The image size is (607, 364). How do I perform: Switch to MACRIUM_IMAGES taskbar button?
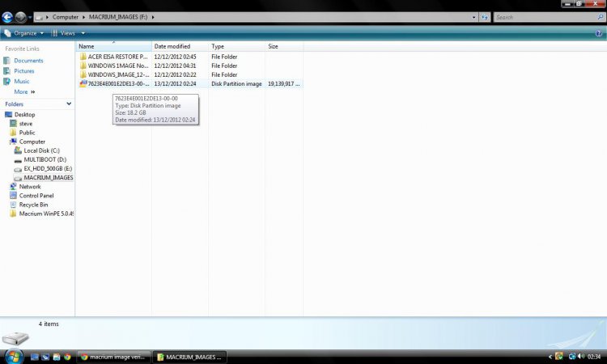pyautogui.click(x=189, y=357)
